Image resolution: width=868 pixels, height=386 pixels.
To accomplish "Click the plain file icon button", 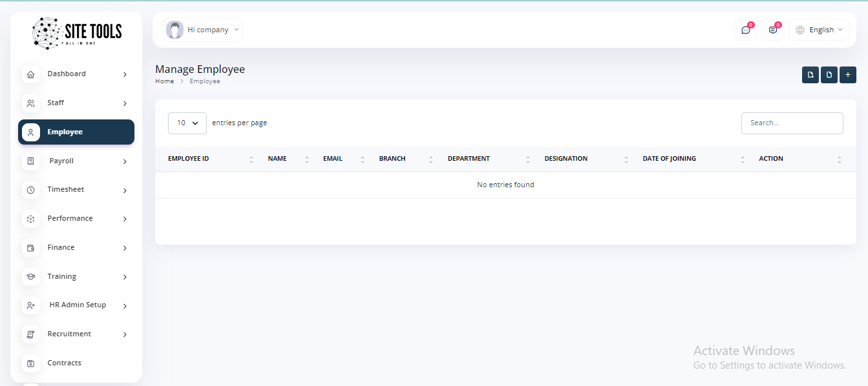I will tap(829, 75).
